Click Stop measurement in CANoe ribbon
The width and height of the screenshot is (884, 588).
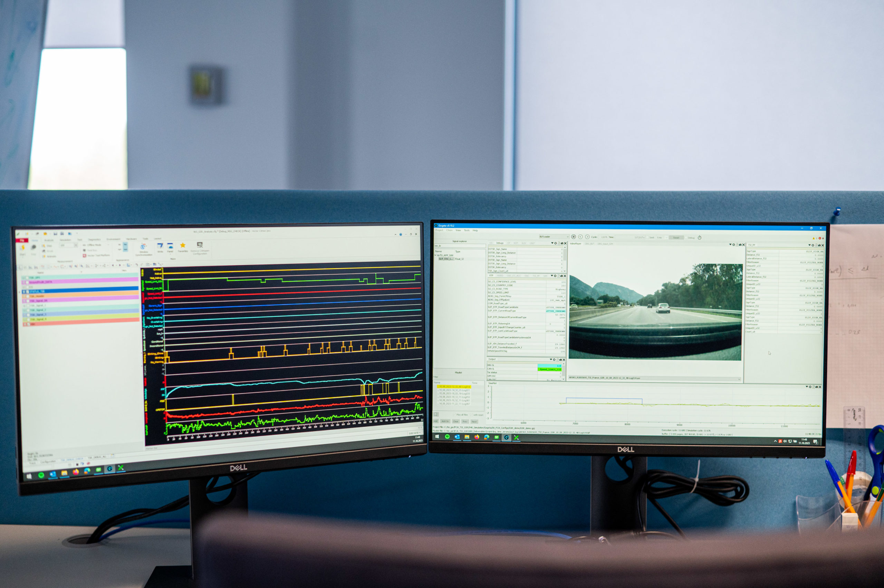pos(33,249)
